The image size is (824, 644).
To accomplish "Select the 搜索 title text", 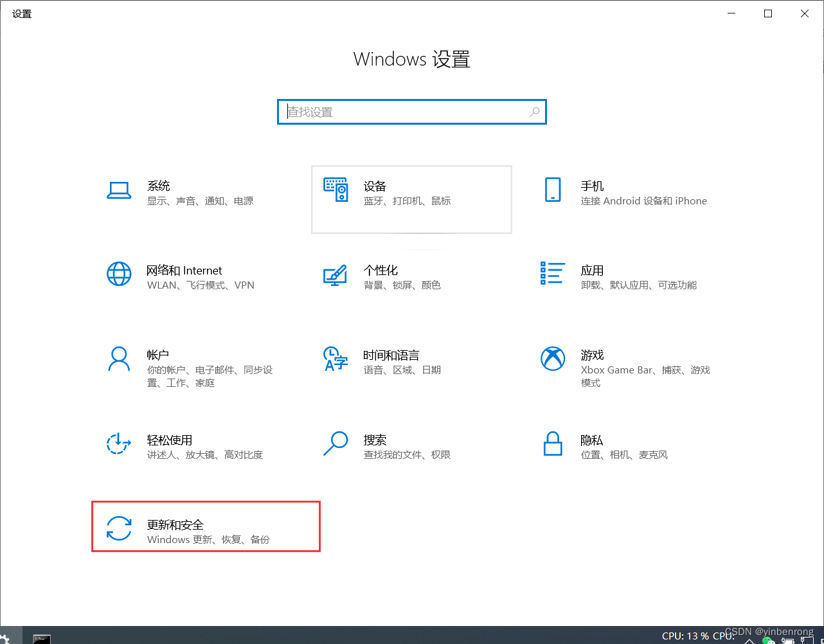I will coord(375,440).
